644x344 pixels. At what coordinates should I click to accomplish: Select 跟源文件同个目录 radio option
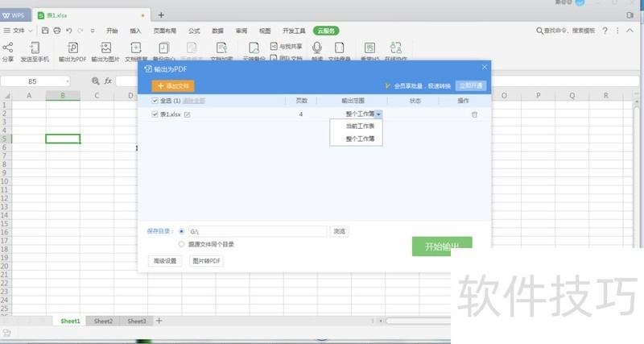coord(181,244)
